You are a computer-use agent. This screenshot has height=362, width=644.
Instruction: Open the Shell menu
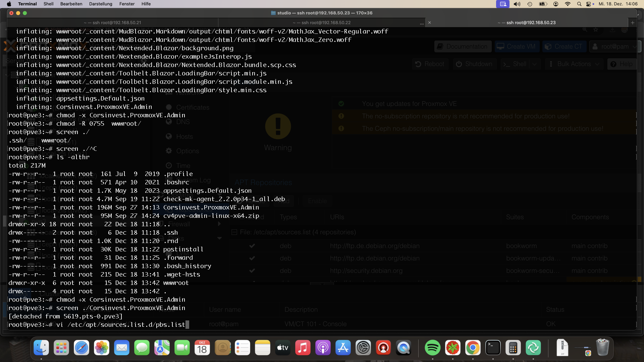coord(49,4)
